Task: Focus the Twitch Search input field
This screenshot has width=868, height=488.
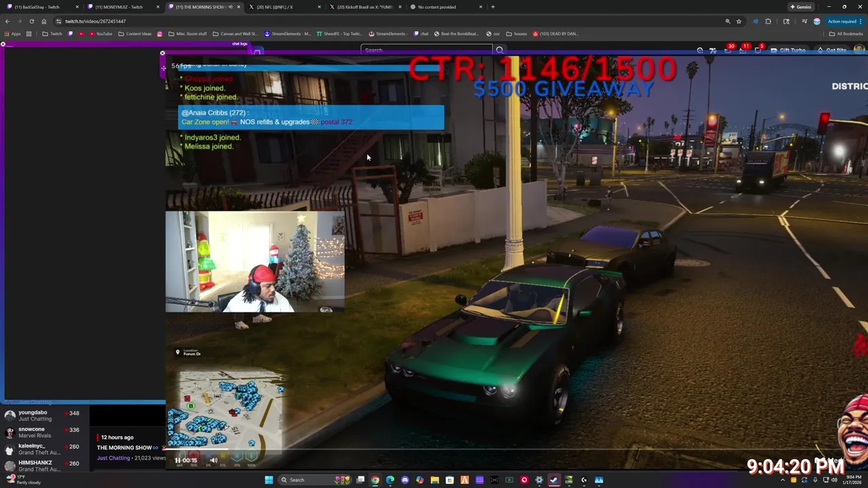Action: 427,50
